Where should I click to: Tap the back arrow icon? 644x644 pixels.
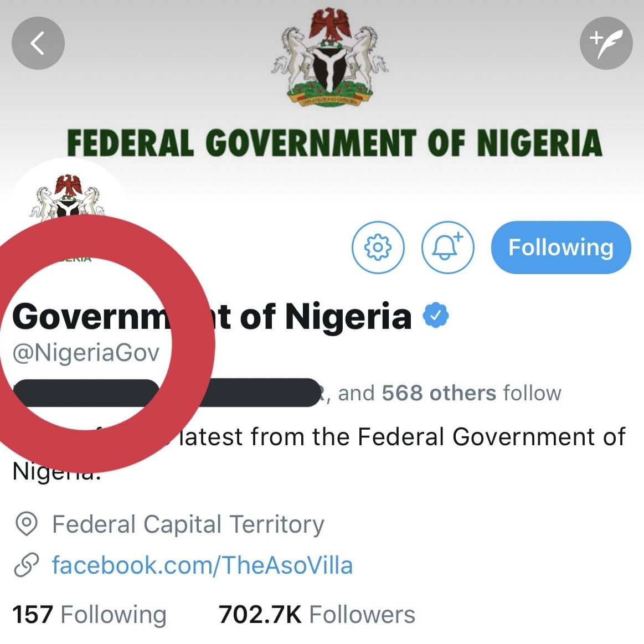[x=38, y=43]
